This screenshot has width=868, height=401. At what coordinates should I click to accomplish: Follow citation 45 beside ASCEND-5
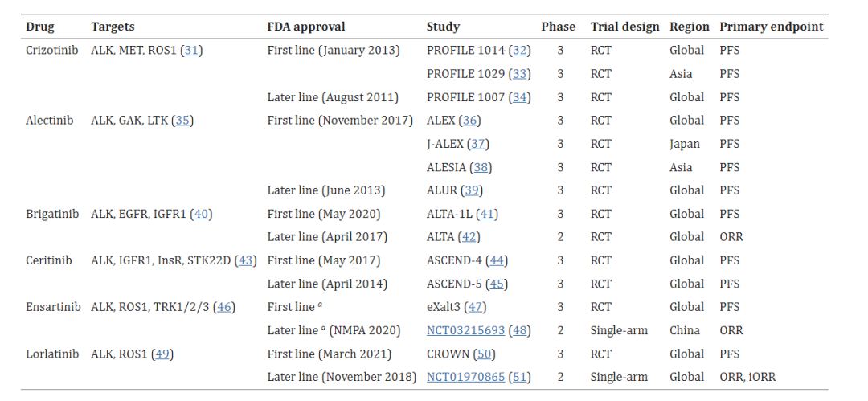pyautogui.click(x=498, y=284)
